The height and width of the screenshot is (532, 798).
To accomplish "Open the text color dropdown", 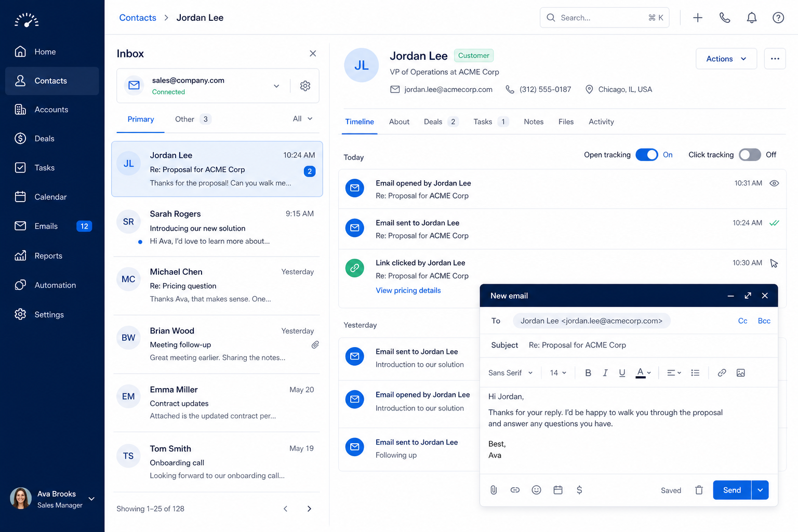I will coord(643,373).
